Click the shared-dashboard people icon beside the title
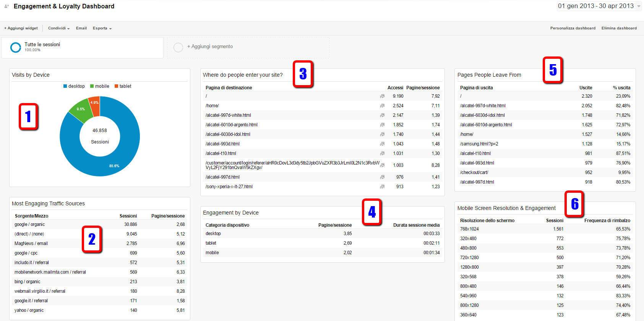This screenshot has height=321, width=644. (6, 6)
